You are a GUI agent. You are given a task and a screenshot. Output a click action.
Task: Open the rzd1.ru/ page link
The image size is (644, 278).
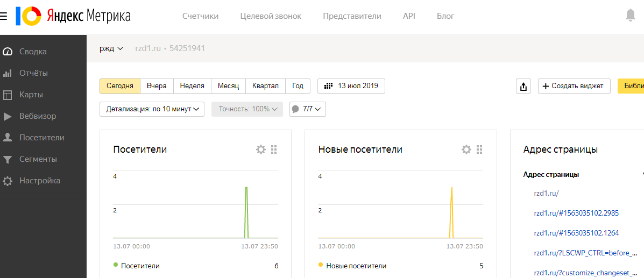(x=547, y=193)
